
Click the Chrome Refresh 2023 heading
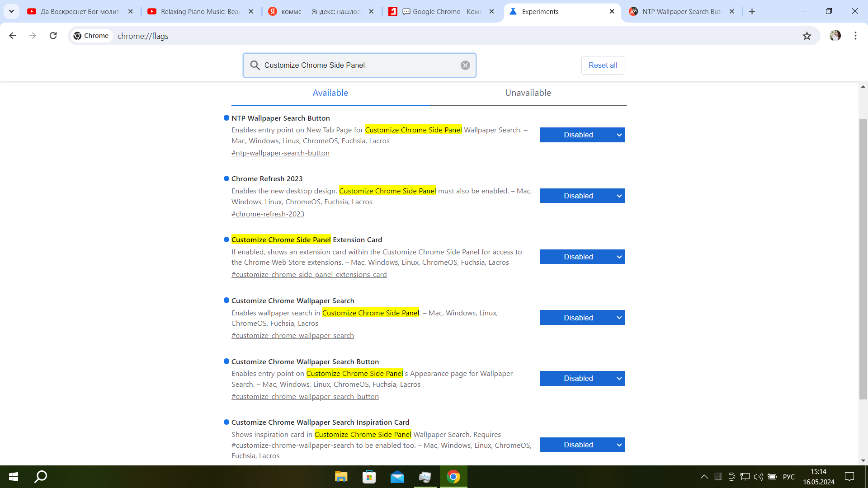click(x=267, y=179)
